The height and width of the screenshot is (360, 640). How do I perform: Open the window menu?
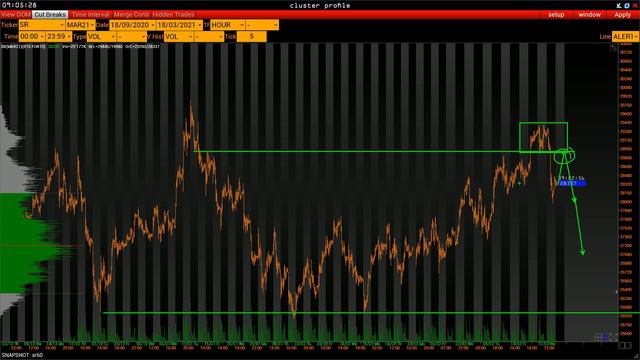click(x=589, y=15)
